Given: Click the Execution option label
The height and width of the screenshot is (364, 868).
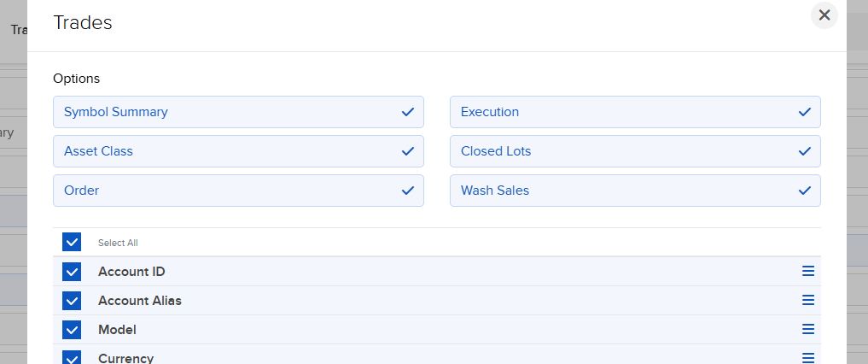Looking at the screenshot, I should [490, 112].
